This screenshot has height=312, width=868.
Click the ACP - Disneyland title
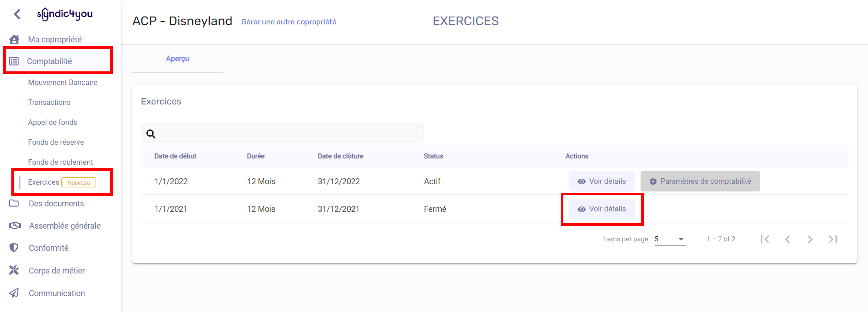point(182,21)
